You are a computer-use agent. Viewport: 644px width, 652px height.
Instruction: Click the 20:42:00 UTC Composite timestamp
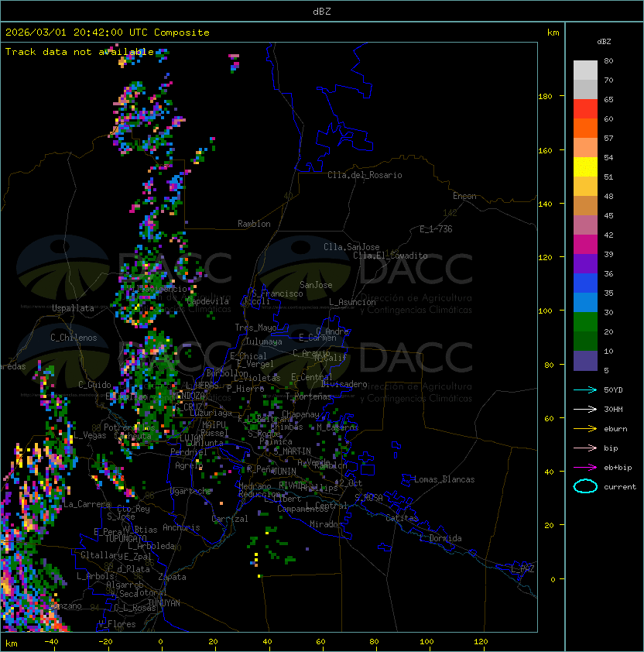(108, 33)
